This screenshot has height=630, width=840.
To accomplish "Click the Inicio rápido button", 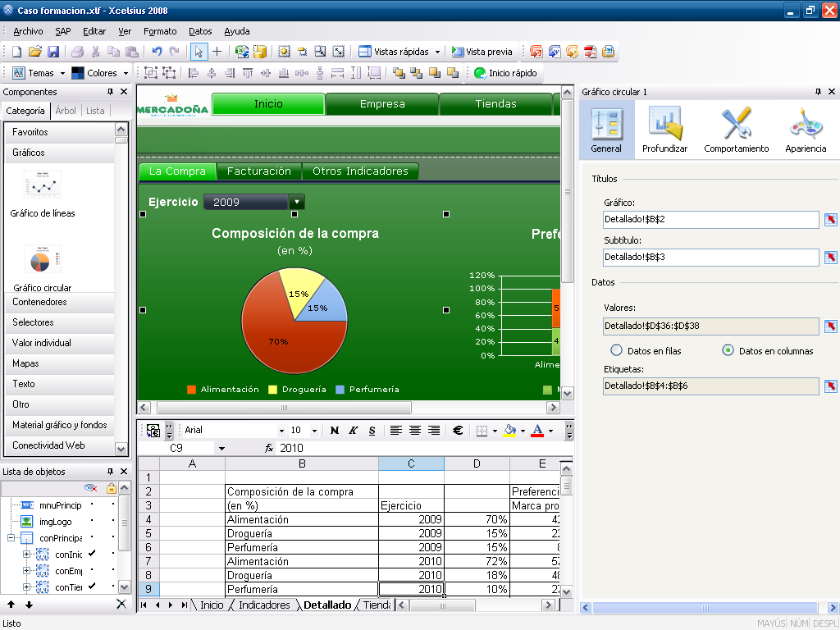I will pos(505,73).
